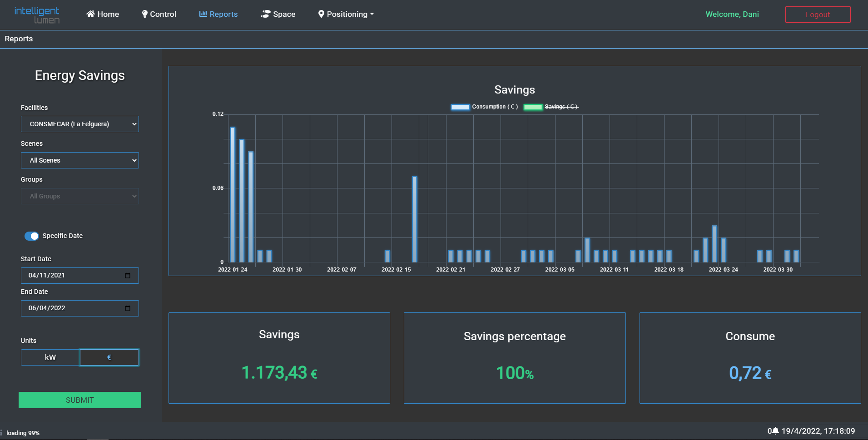Open End Date calendar picker icon
868x440 pixels.
(128, 308)
